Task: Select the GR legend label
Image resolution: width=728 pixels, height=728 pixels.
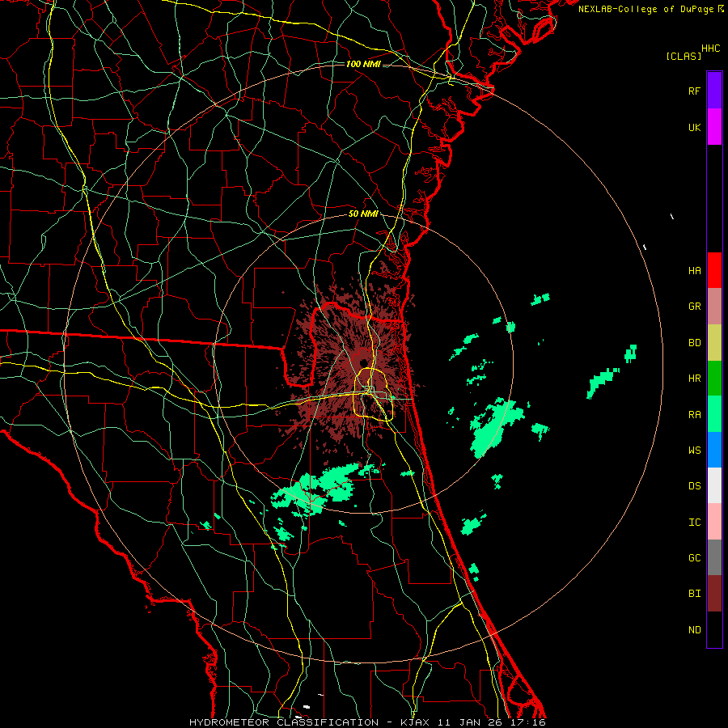Action: (694, 307)
